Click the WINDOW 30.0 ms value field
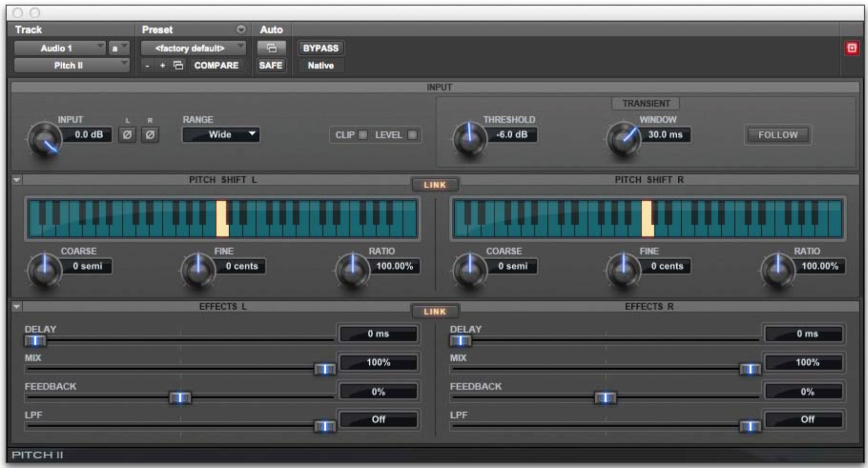The width and height of the screenshot is (868, 468). point(665,135)
